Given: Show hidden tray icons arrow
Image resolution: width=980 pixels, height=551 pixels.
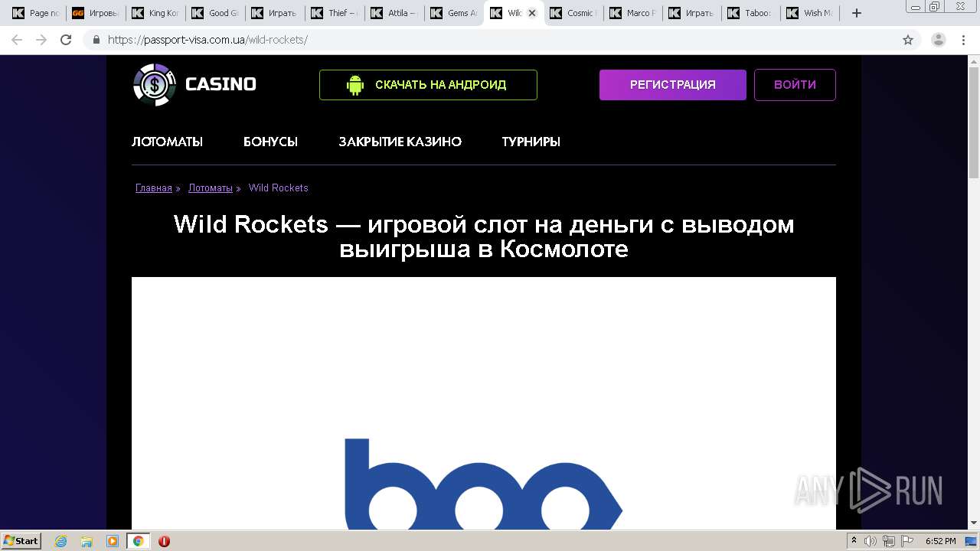Looking at the screenshot, I should coord(854,541).
